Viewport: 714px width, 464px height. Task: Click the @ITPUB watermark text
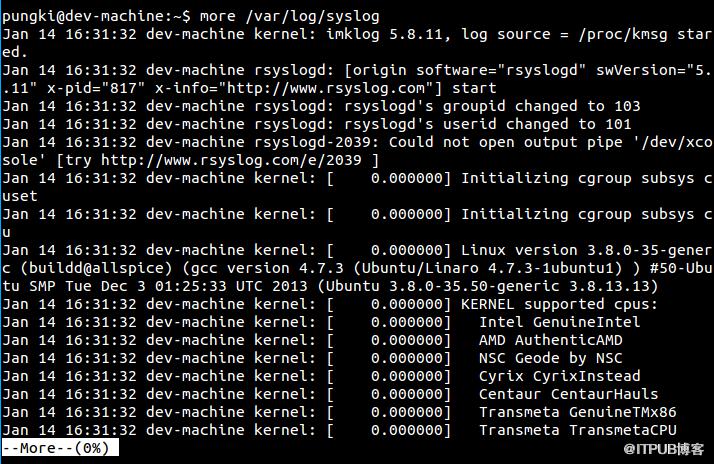click(663, 449)
